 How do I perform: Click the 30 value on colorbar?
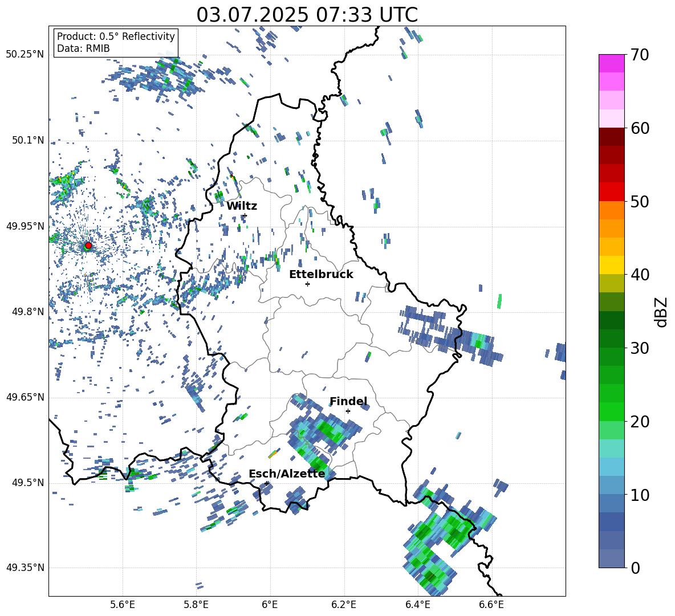[640, 348]
